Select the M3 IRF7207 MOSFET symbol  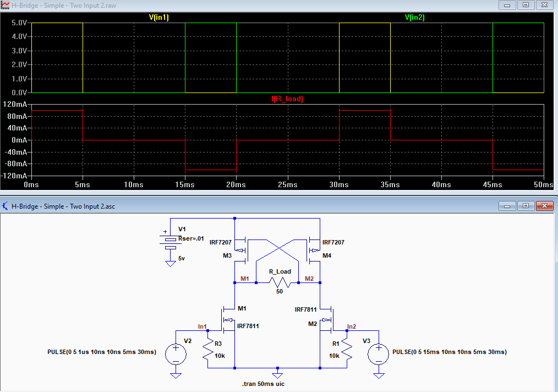[241, 250]
